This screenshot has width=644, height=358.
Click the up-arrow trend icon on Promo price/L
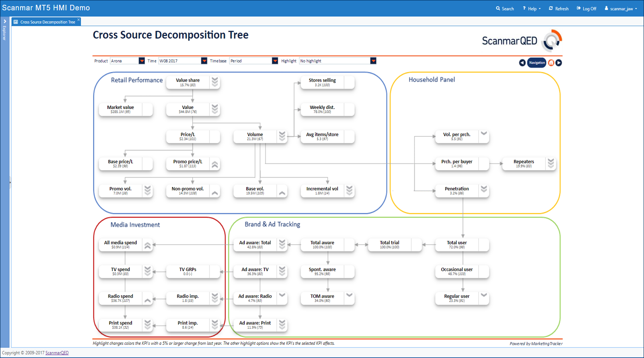point(215,164)
